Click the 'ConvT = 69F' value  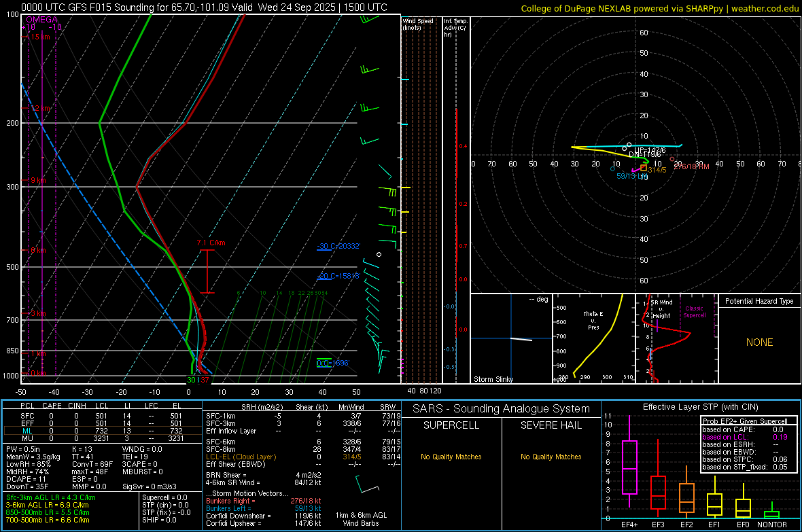pos(92,465)
